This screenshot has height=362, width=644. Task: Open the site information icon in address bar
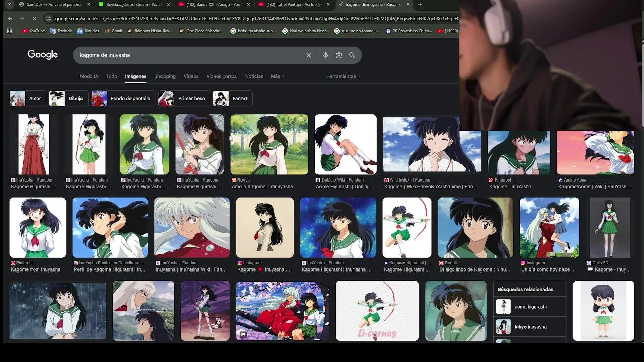pyautogui.click(x=48, y=18)
